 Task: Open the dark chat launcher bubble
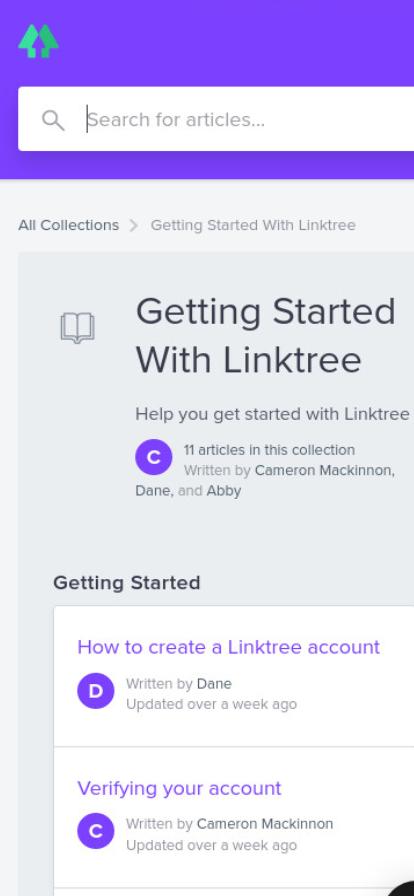click(401, 889)
